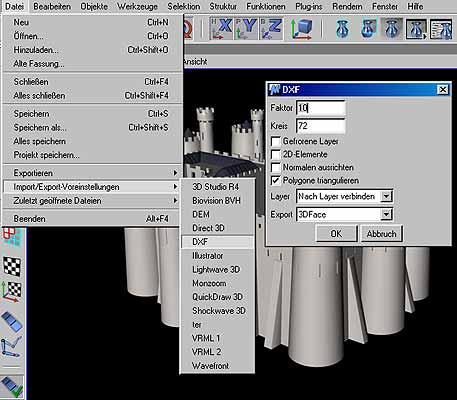Viewport: 457px width, 400px height.
Task: Toggle the X axis lock icon
Action: pyautogui.click(x=221, y=29)
